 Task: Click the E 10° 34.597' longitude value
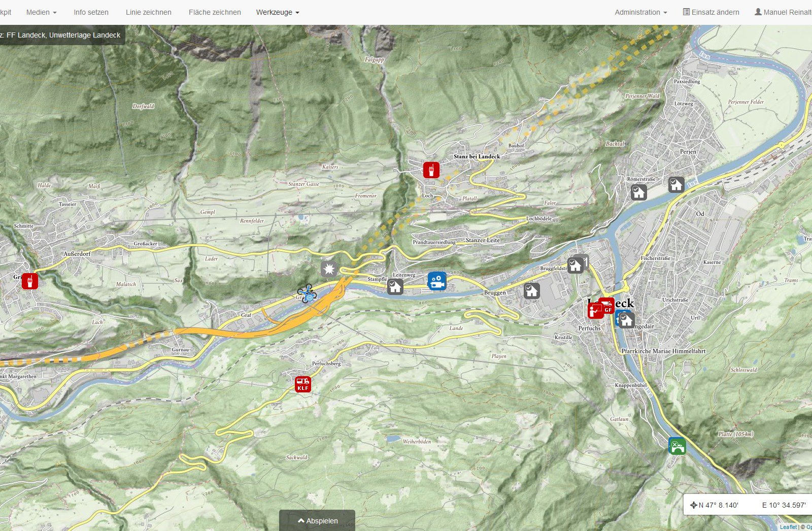(784, 505)
